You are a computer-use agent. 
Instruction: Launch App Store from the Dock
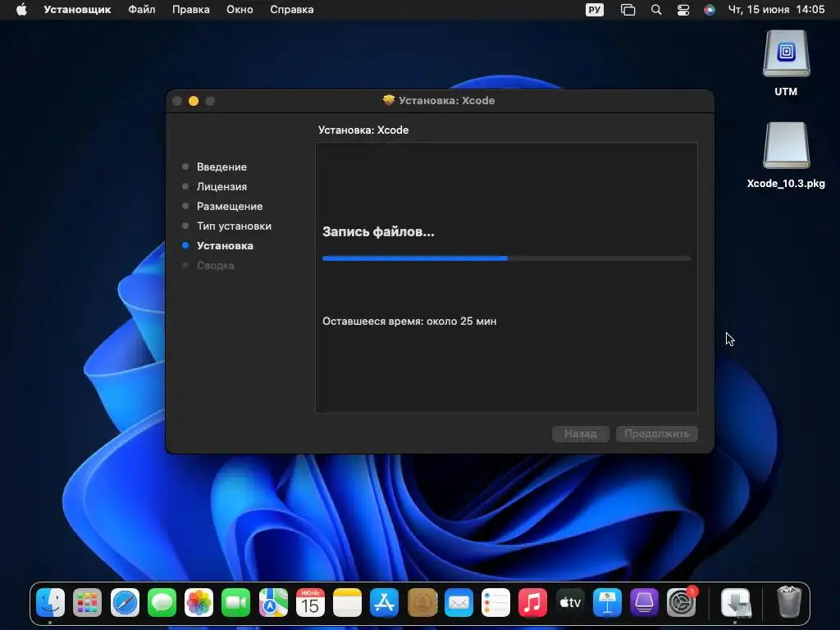coord(384,602)
